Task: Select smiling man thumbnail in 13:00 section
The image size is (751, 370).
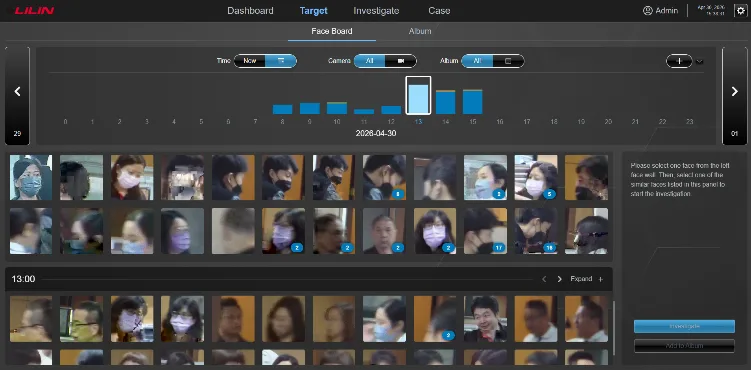Action: click(x=485, y=319)
